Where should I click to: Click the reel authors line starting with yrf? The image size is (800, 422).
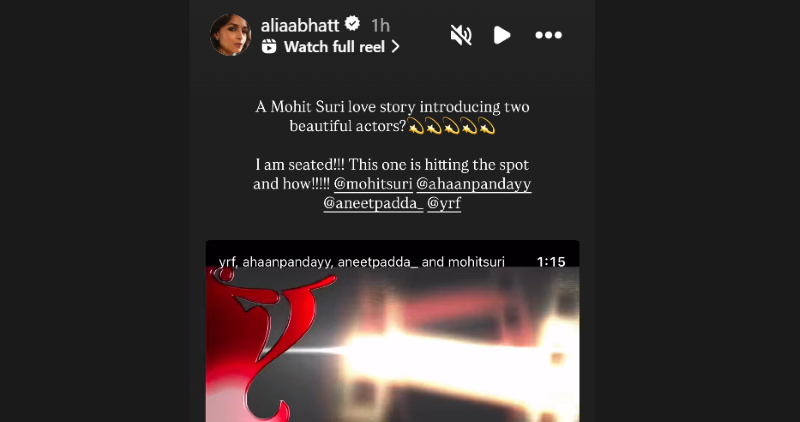[362, 262]
